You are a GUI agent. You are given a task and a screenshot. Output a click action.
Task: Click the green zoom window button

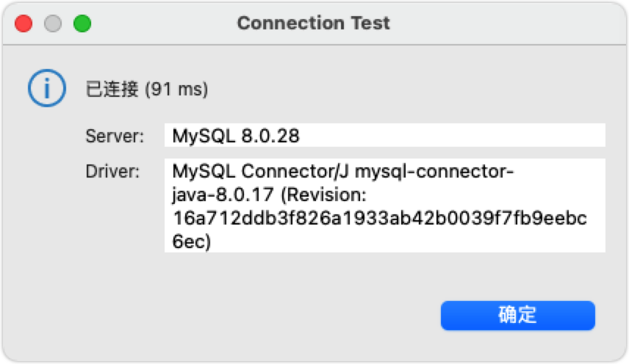pos(82,23)
